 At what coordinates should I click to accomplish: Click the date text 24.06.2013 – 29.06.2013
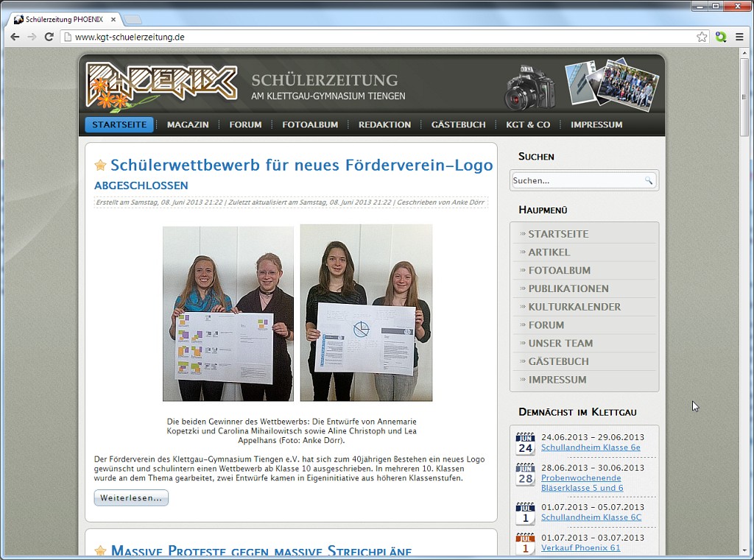[593, 437]
